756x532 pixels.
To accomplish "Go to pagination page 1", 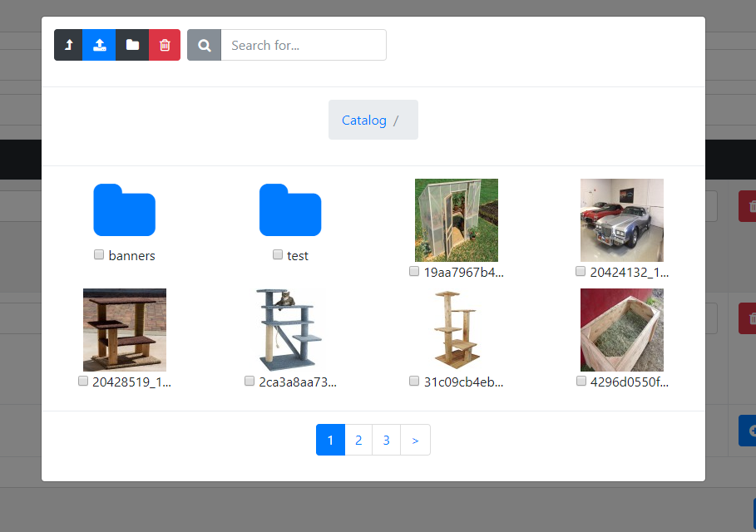I will point(330,440).
